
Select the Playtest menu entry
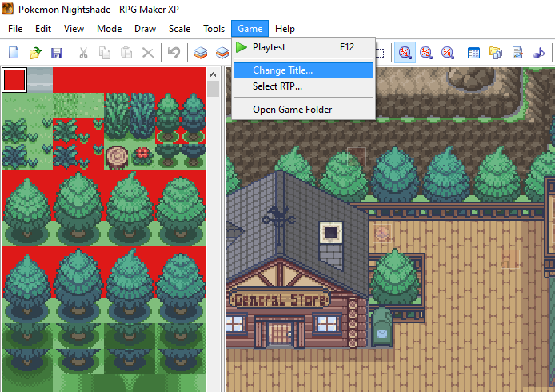coord(274,47)
